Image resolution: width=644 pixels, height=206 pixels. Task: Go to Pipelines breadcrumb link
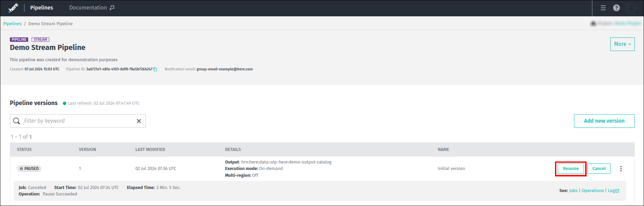[12, 23]
